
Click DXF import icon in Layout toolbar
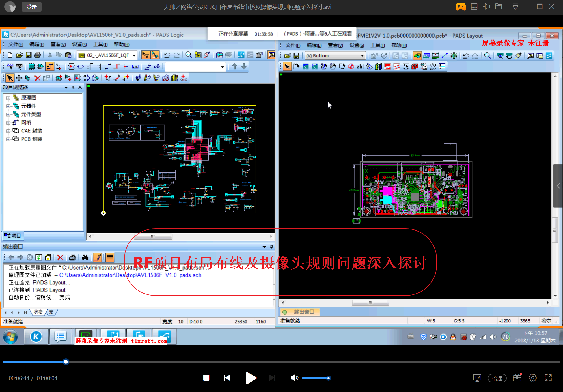(433, 67)
